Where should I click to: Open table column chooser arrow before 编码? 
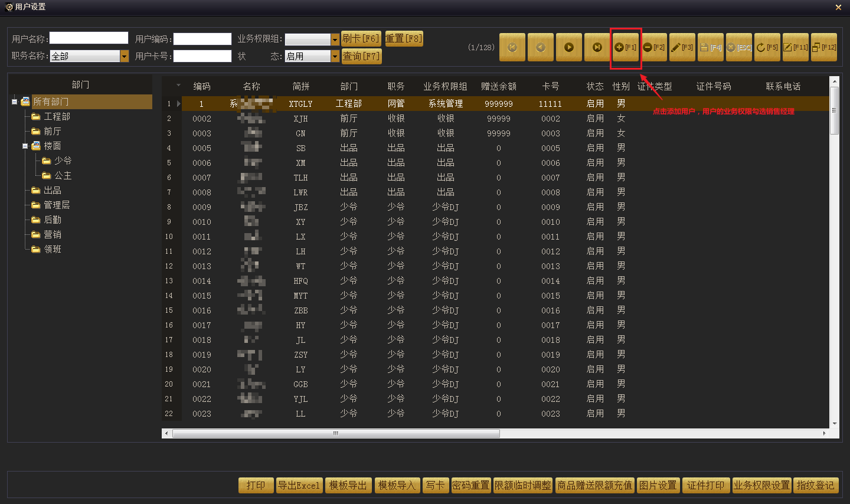[x=178, y=86]
